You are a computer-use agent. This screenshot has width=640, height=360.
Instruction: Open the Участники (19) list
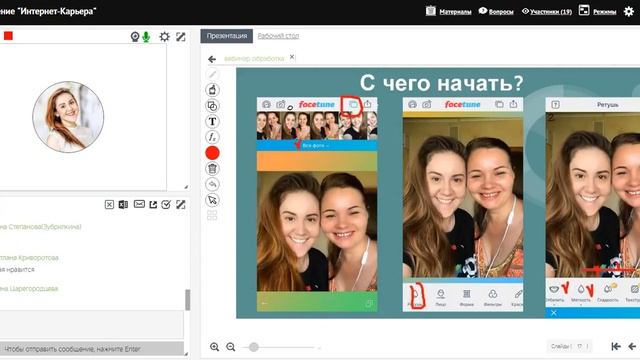pyautogui.click(x=551, y=12)
